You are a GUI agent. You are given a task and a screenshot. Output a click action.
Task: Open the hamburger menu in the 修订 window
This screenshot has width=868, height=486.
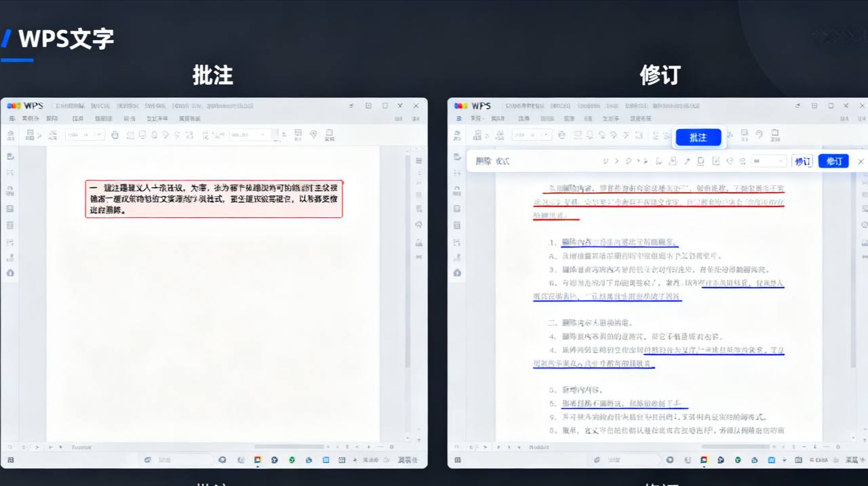pyautogui.click(x=458, y=118)
